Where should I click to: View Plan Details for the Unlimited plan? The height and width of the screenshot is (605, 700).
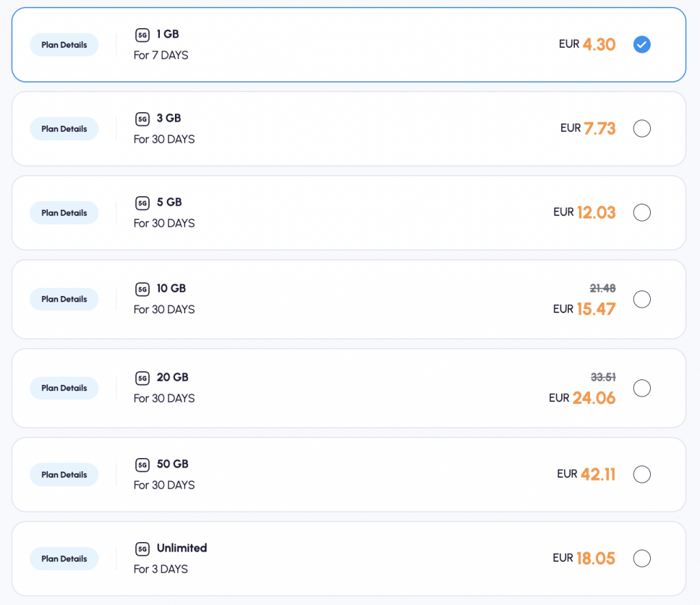64,559
